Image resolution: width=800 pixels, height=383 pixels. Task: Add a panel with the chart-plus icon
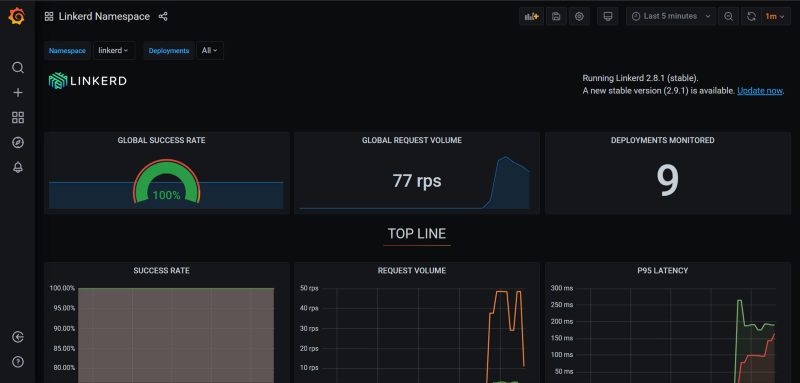pyautogui.click(x=531, y=16)
